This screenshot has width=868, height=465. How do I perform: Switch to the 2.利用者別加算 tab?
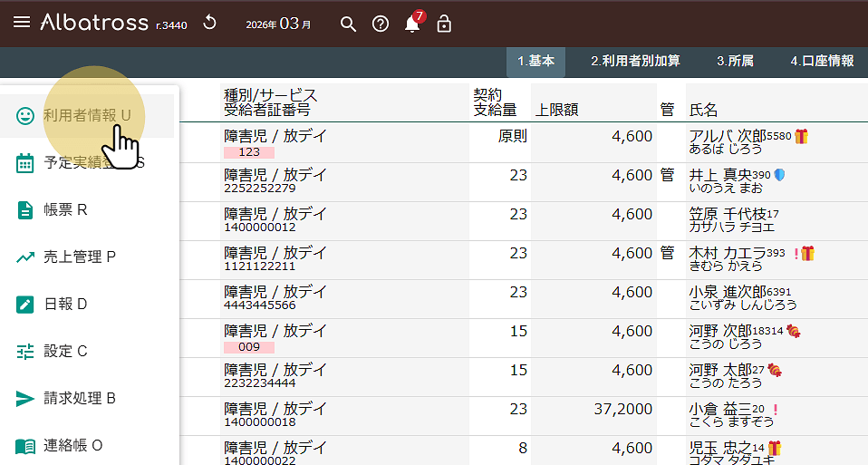(635, 61)
